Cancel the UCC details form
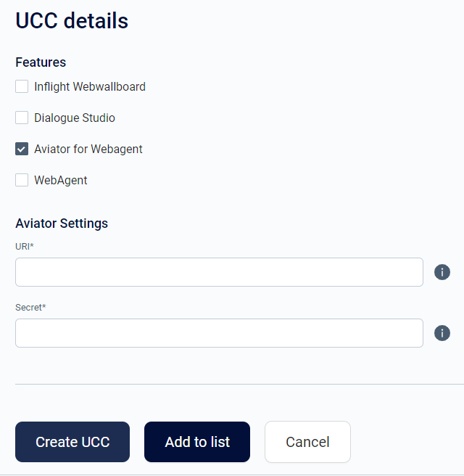 [x=307, y=442]
